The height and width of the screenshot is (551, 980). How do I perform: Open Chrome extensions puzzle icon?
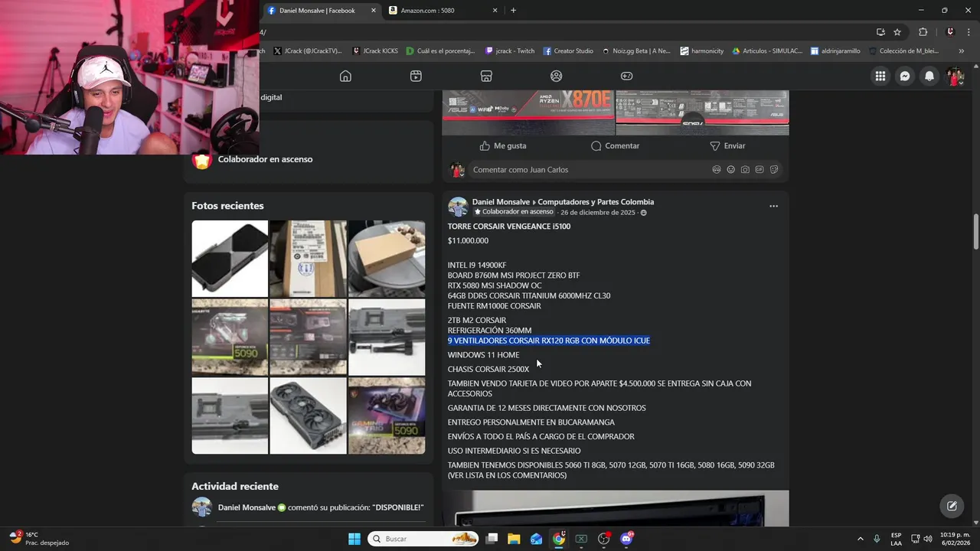923,32
